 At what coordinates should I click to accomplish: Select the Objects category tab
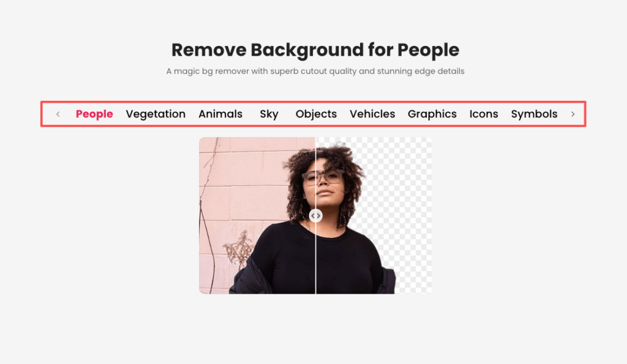[x=316, y=114]
